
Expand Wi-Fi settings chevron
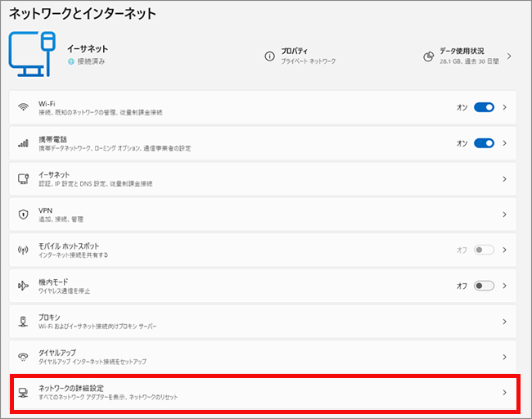tap(505, 107)
